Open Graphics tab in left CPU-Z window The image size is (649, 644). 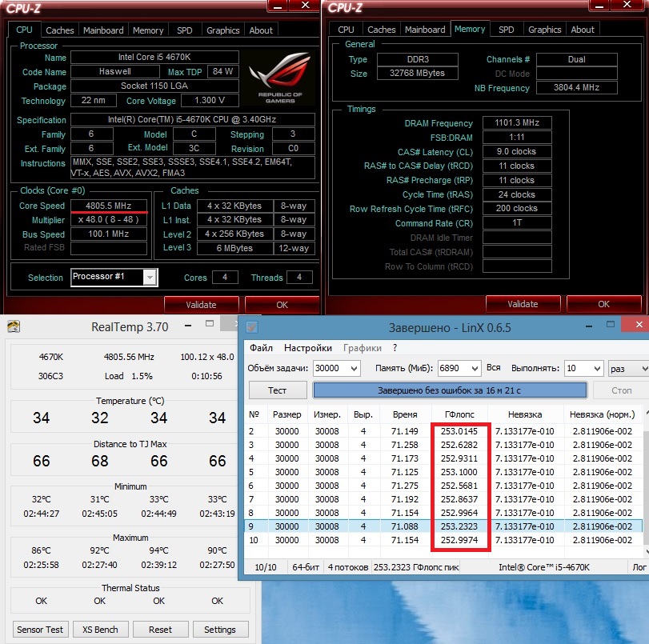click(x=223, y=30)
